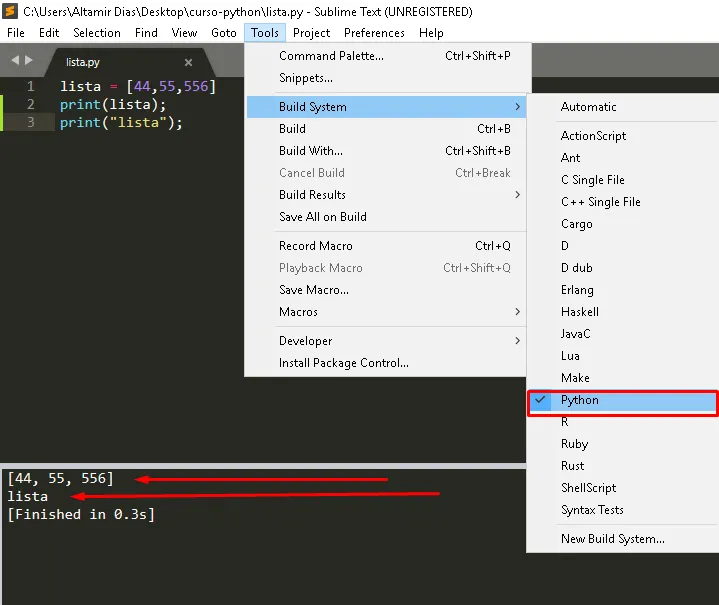Image resolution: width=719 pixels, height=605 pixels.
Task: Select ActionScript build system
Action: [x=623, y=136]
